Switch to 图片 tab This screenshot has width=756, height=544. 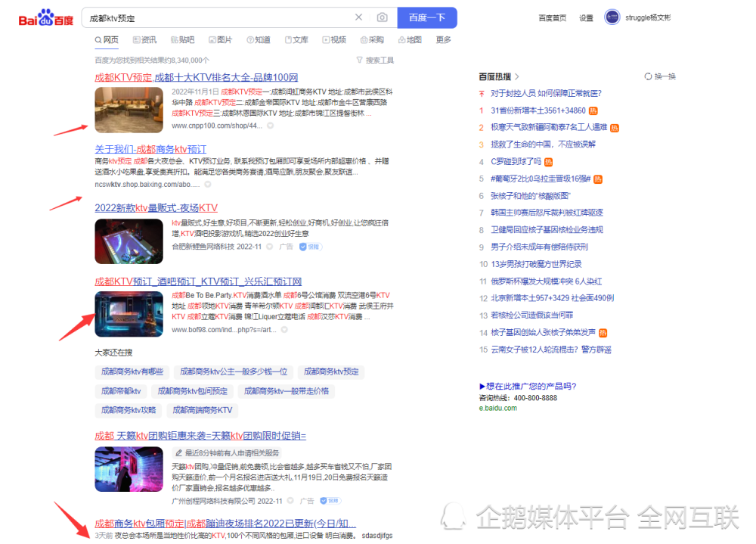click(x=220, y=39)
